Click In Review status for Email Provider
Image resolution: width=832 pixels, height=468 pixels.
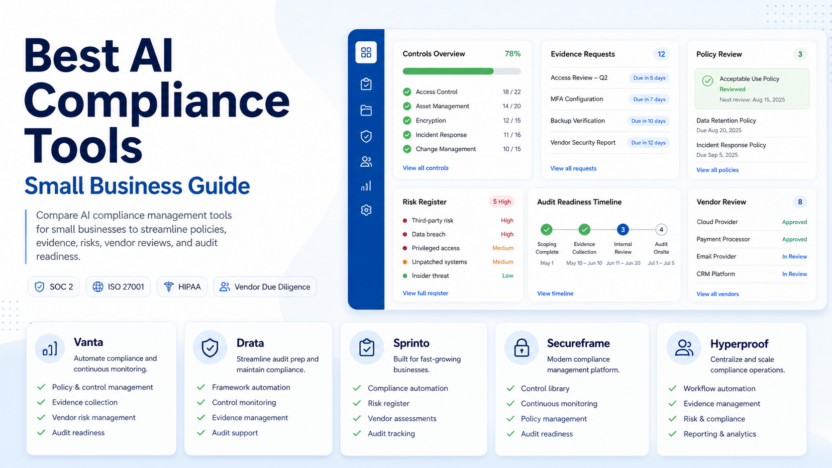(x=794, y=257)
